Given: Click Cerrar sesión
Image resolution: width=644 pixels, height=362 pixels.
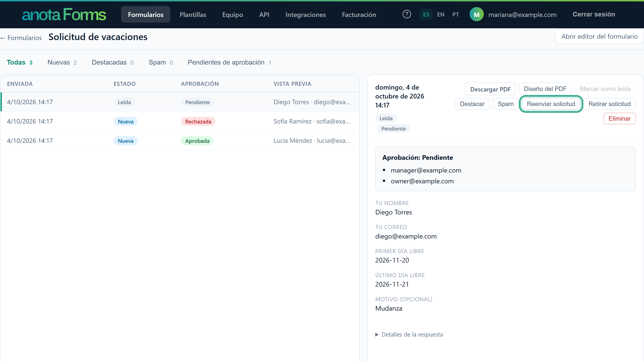Looking at the screenshot, I should click(594, 14).
